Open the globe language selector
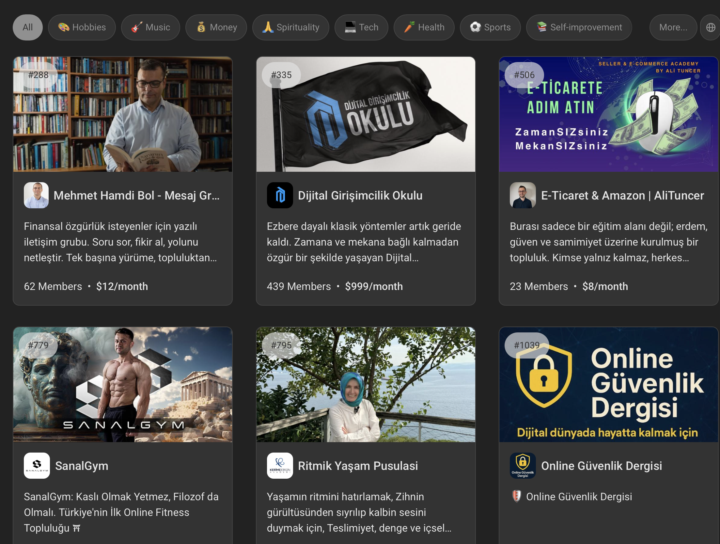This screenshot has width=720, height=544. (x=710, y=27)
